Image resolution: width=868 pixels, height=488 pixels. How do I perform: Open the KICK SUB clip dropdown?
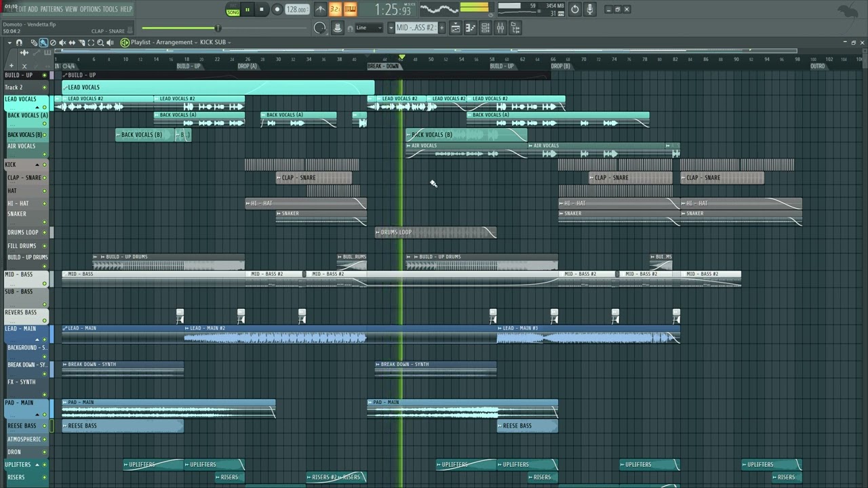click(215, 43)
